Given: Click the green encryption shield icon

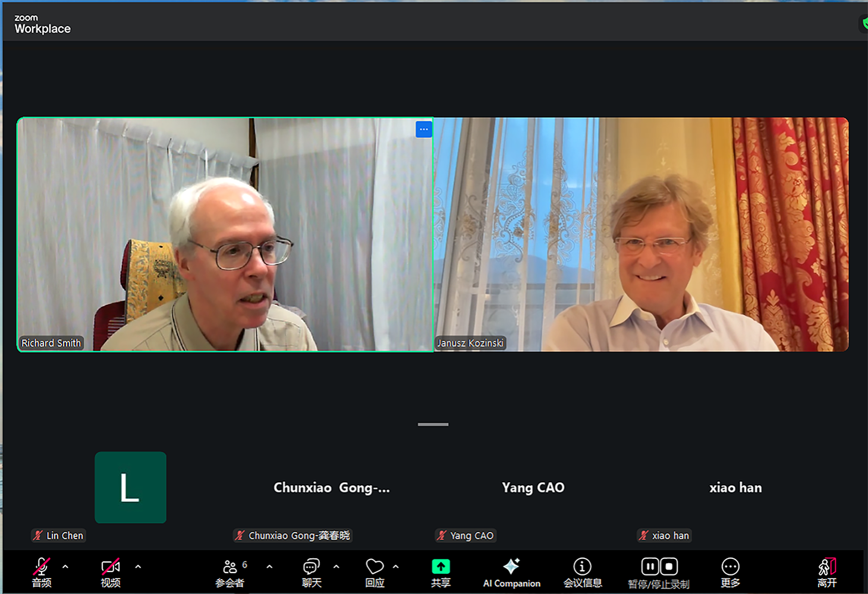Looking at the screenshot, I should [864, 24].
